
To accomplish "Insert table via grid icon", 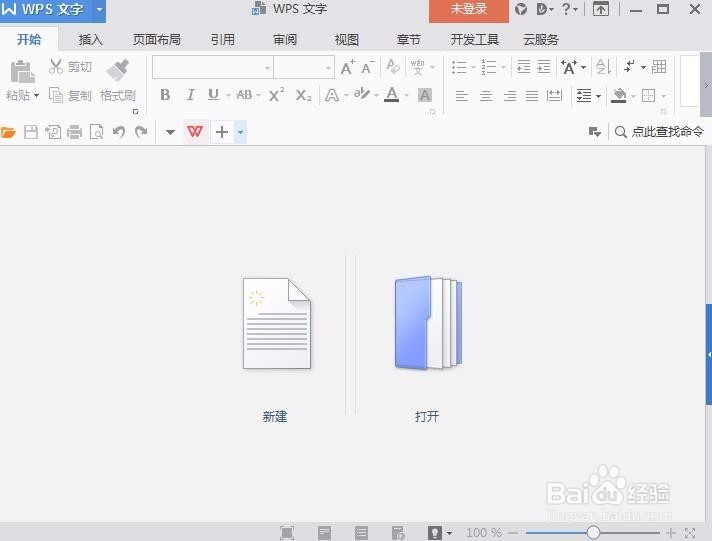I will click(659, 67).
